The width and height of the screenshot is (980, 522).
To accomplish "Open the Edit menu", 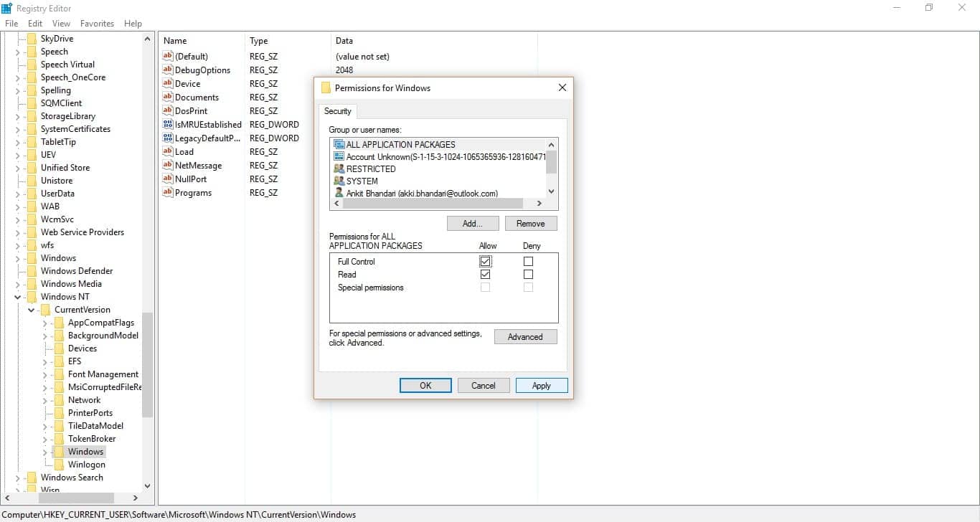I will 35,24.
